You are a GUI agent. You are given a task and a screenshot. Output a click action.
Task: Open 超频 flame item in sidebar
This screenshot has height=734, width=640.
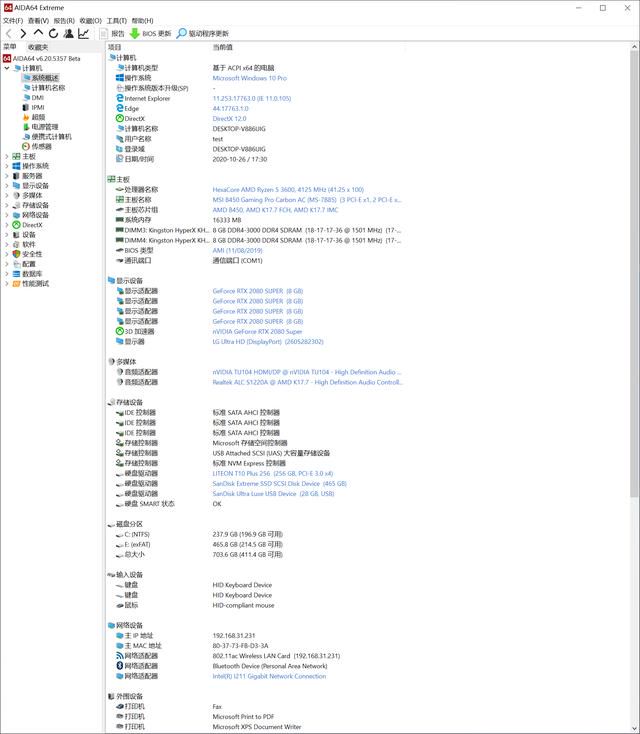[x=34, y=117]
